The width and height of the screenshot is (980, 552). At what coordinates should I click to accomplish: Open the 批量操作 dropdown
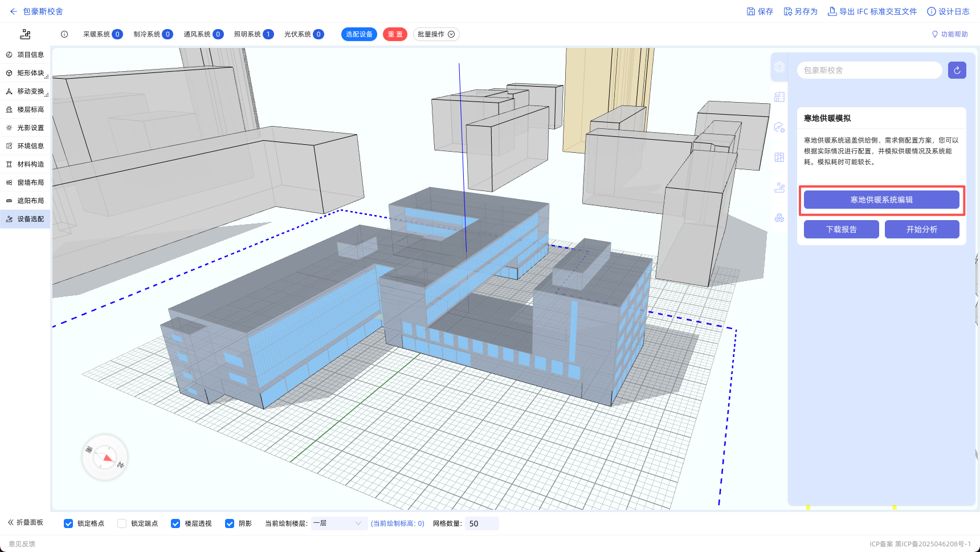pyautogui.click(x=436, y=34)
